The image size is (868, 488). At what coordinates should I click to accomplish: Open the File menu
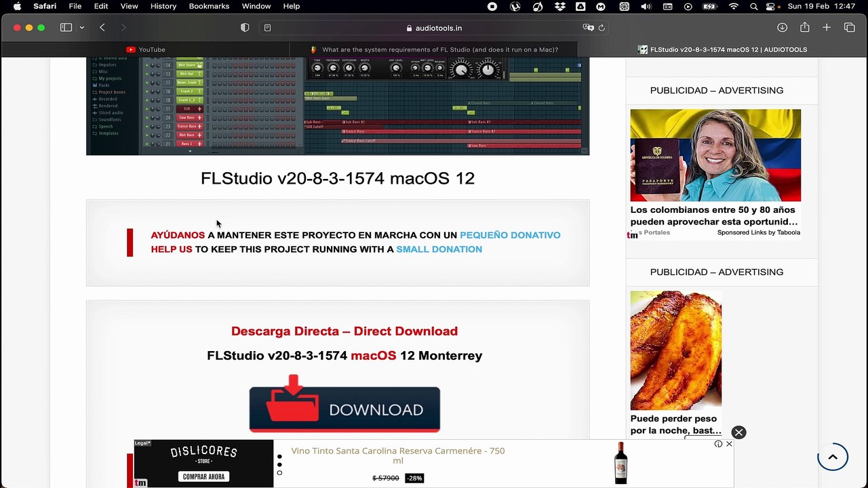[x=75, y=6]
